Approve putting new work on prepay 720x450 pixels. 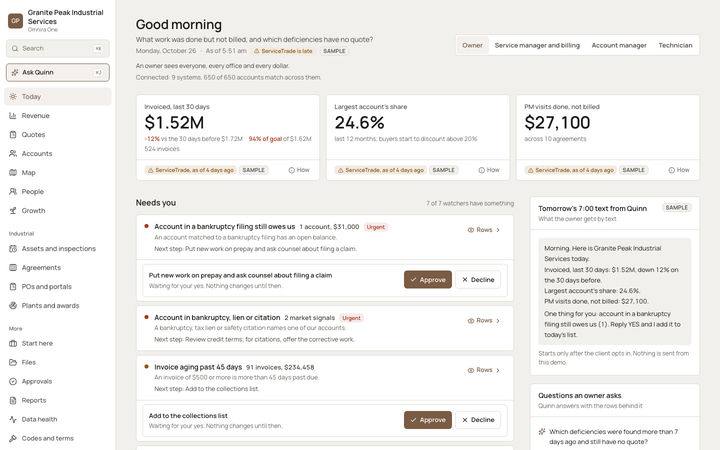coord(428,280)
